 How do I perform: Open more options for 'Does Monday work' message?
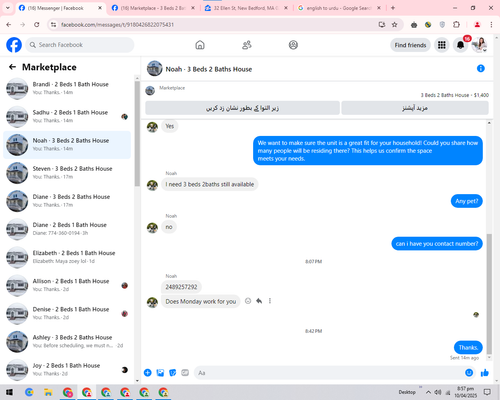[270, 301]
